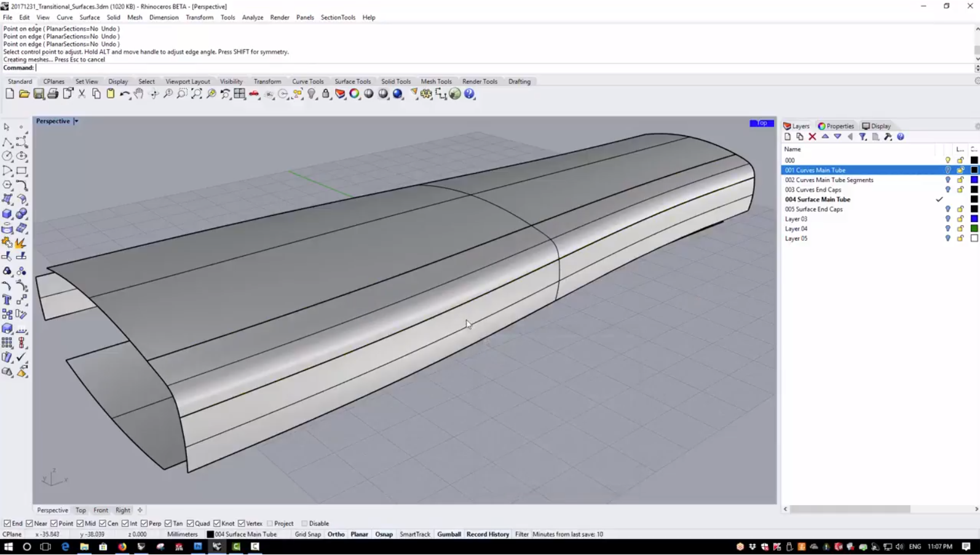Screen dimensions: 980x555
Task: Switch to the Properties panel tab
Action: 836,126
